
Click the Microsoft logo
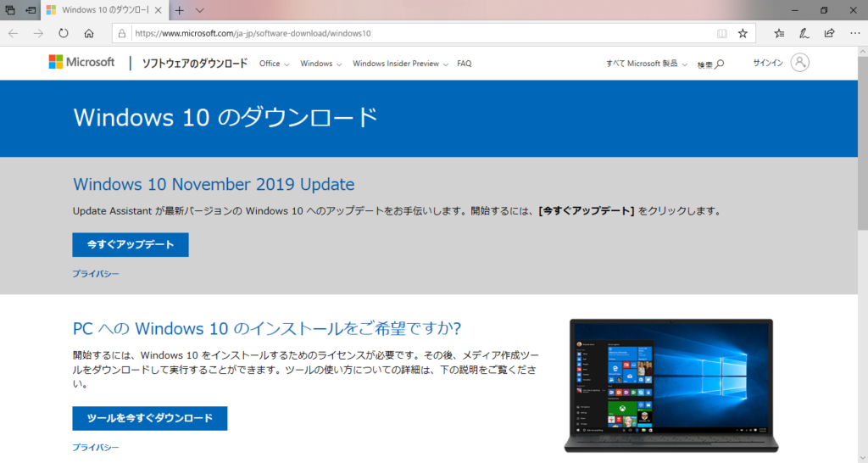[81, 62]
